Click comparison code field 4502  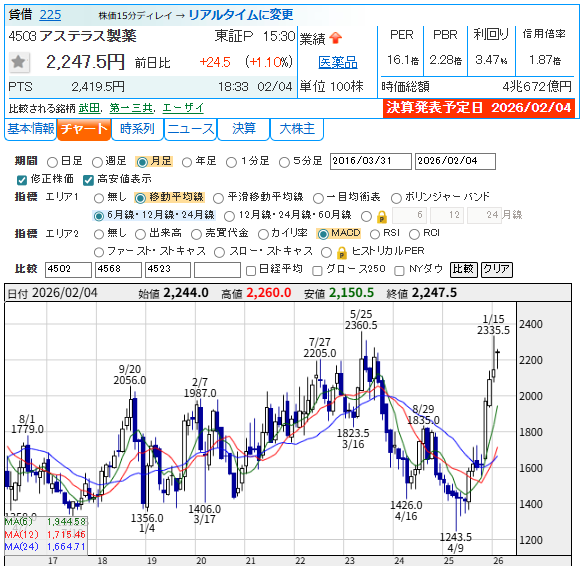(68, 270)
